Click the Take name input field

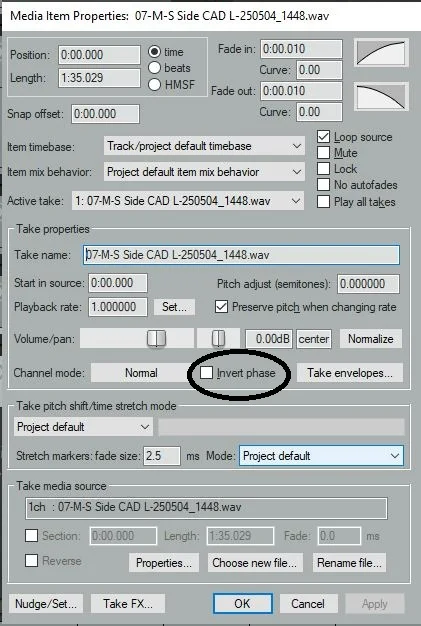(x=241, y=255)
